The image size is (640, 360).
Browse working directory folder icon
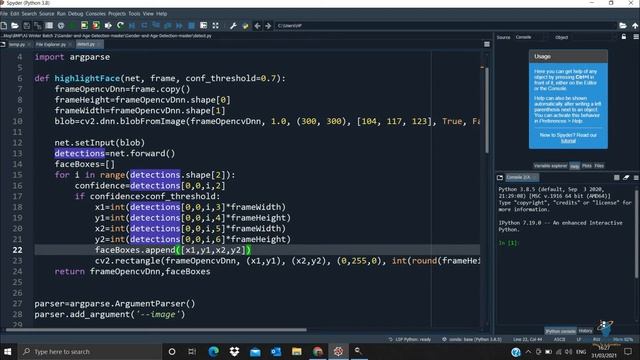tap(623, 25)
